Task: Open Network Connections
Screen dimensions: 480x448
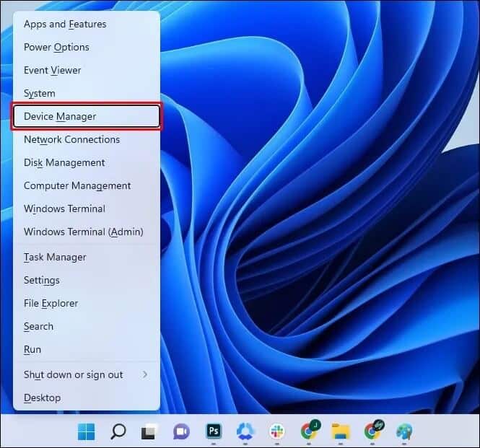Action: (87, 139)
